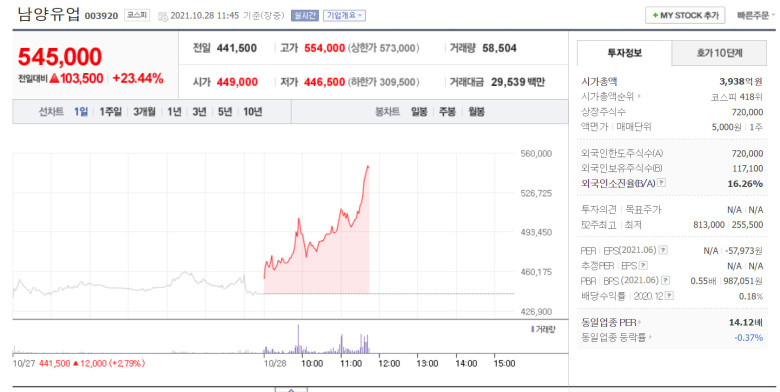Switch the chart to 일봉 candles
The image size is (780, 392).
click(x=419, y=112)
